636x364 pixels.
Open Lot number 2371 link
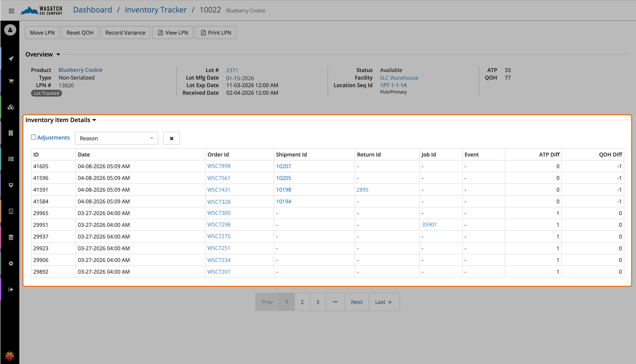coord(232,70)
